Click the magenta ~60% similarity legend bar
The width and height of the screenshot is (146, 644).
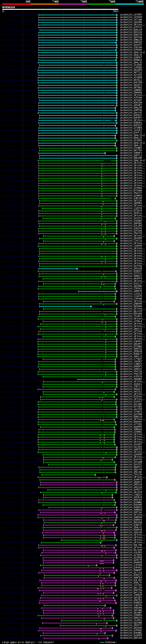73,4
